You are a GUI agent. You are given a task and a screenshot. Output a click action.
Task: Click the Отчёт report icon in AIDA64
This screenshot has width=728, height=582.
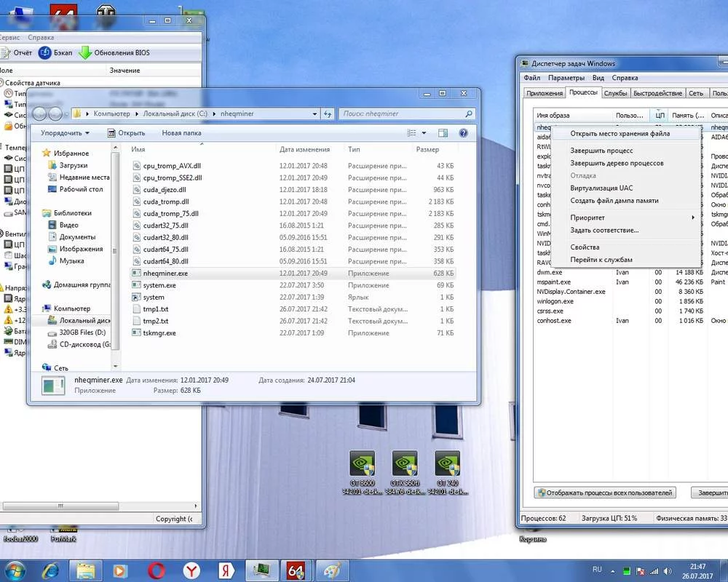tap(4, 53)
